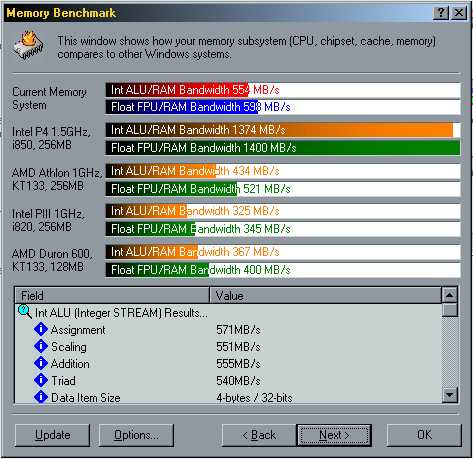Click the results list scroll up arrow

click(449, 295)
